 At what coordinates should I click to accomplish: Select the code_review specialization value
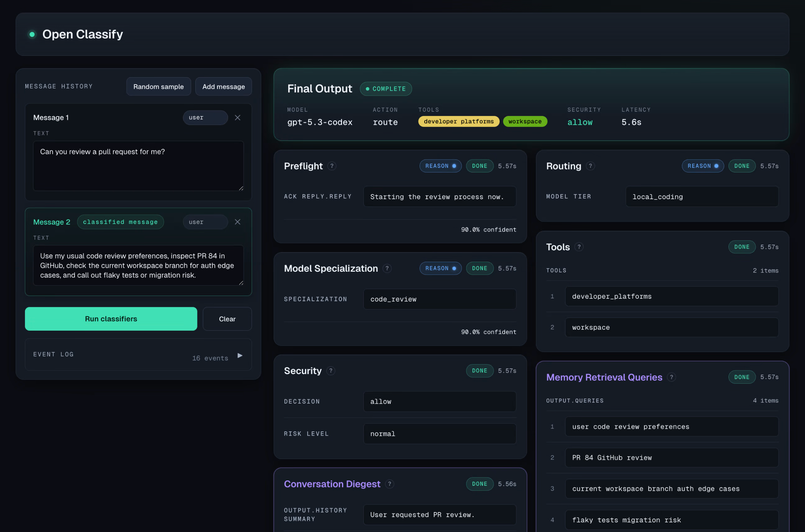coord(440,299)
